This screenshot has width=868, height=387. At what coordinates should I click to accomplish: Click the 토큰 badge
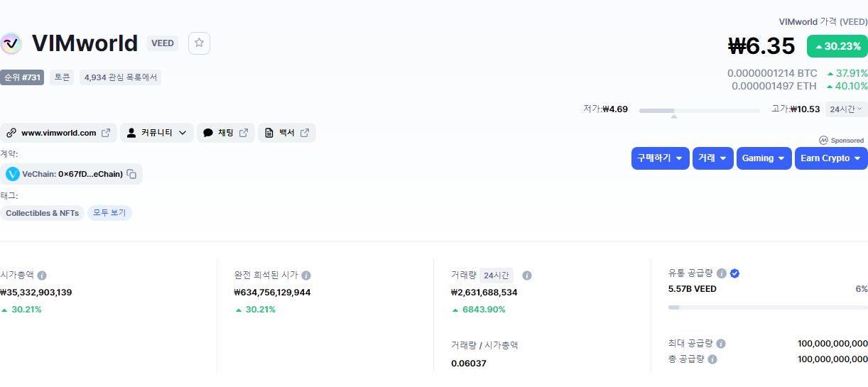click(62, 77)
